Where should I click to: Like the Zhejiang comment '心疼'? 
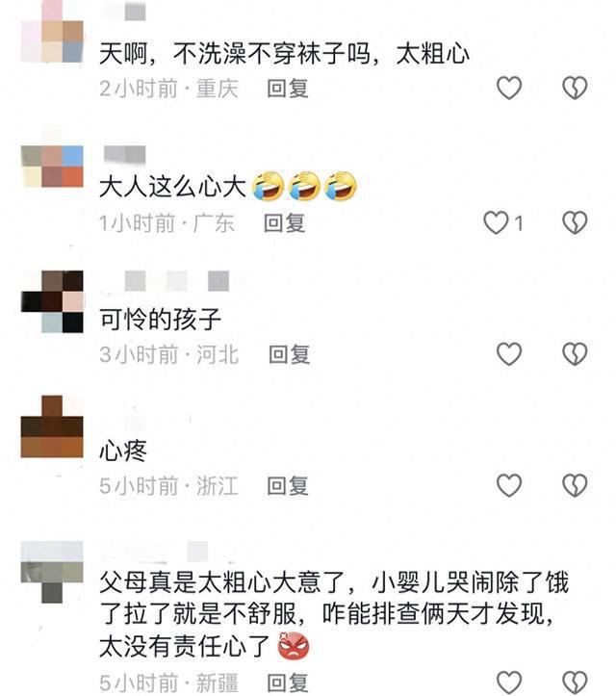(508, 485)
